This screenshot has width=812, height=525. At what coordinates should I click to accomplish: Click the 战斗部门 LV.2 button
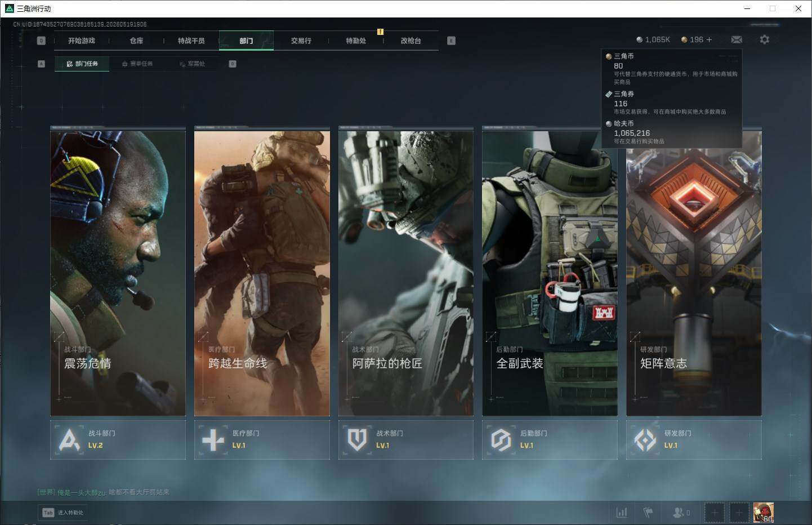point(118,439)
